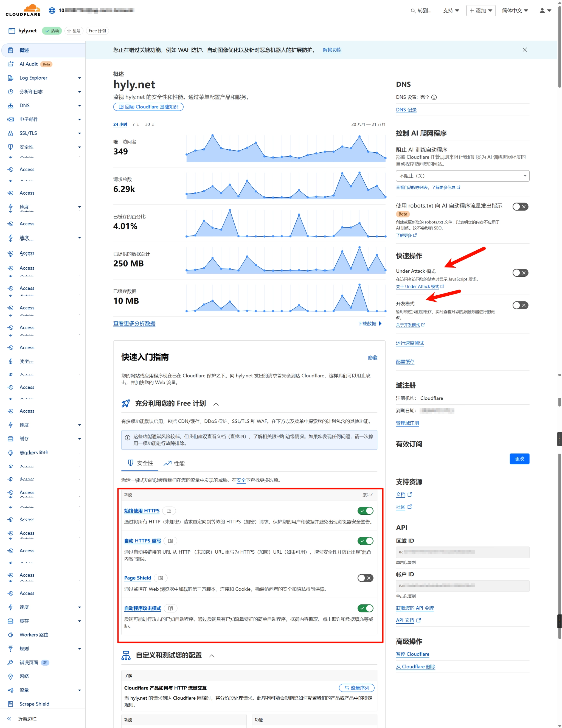Screen dimensions: 562x728
Task: Open the docs book icon beside 自动程序攻击模式
Action: (x=171, y=608)
